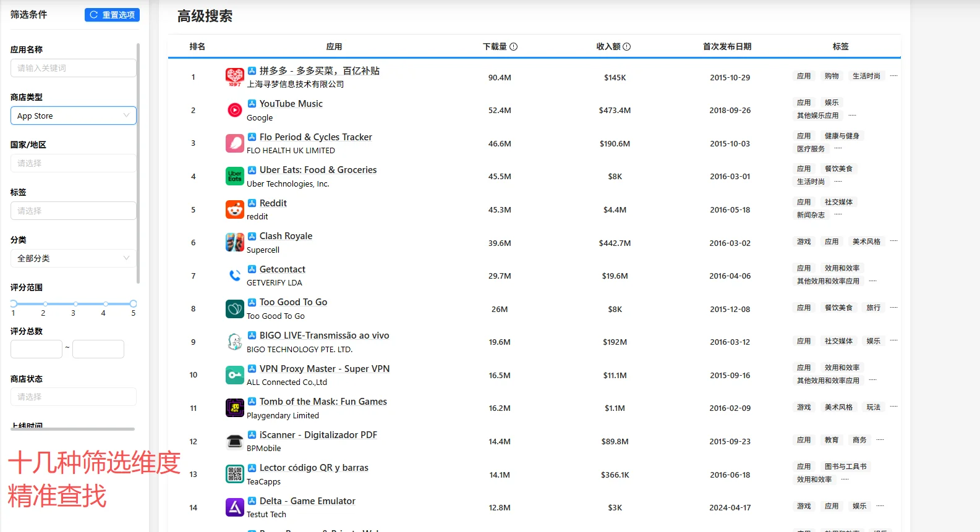Expand more tags for 拼多多 row
This screenshot has width=980, height=532.
893,76
